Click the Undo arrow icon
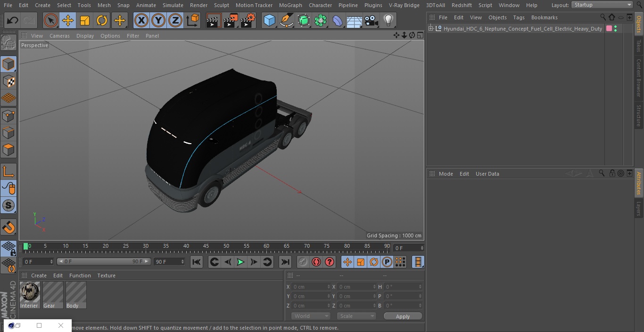The width and height of the screenshot is (644, 332). (x=12, y=20)
